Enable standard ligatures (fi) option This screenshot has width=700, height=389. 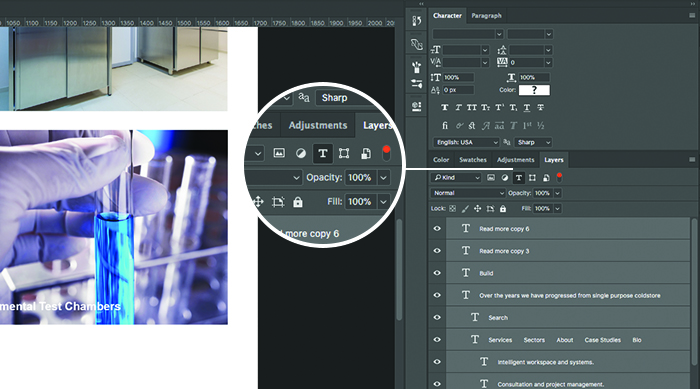(445, 126)
